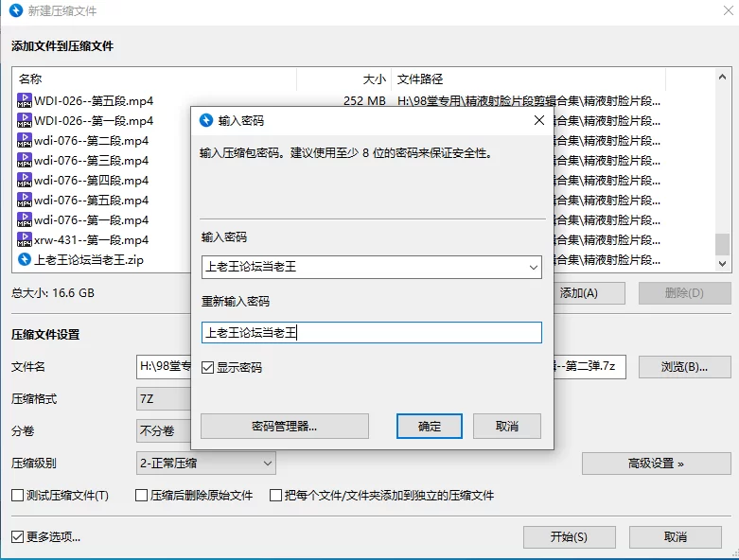Click the MP4 icon of wdi-076--第五段.mp4

pyautogui.click(x=24, y=200)
